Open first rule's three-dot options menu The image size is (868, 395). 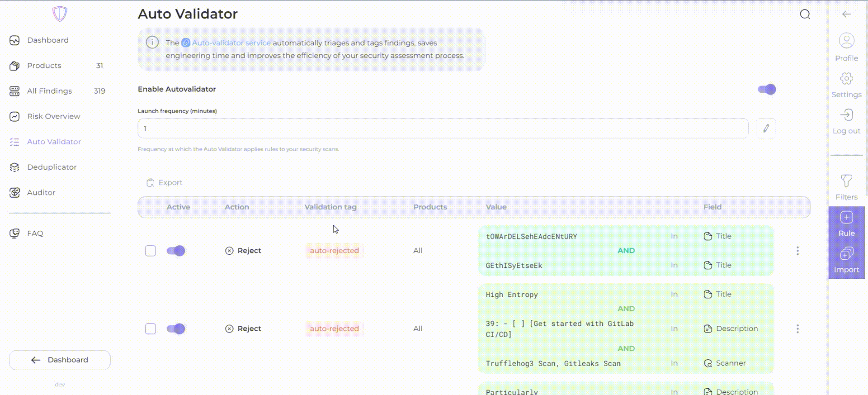pos(797,251)
